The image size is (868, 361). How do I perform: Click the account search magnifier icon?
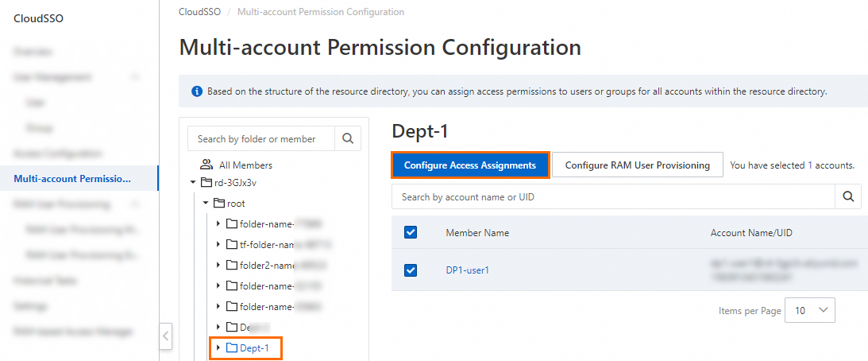[x=847, y=196]
